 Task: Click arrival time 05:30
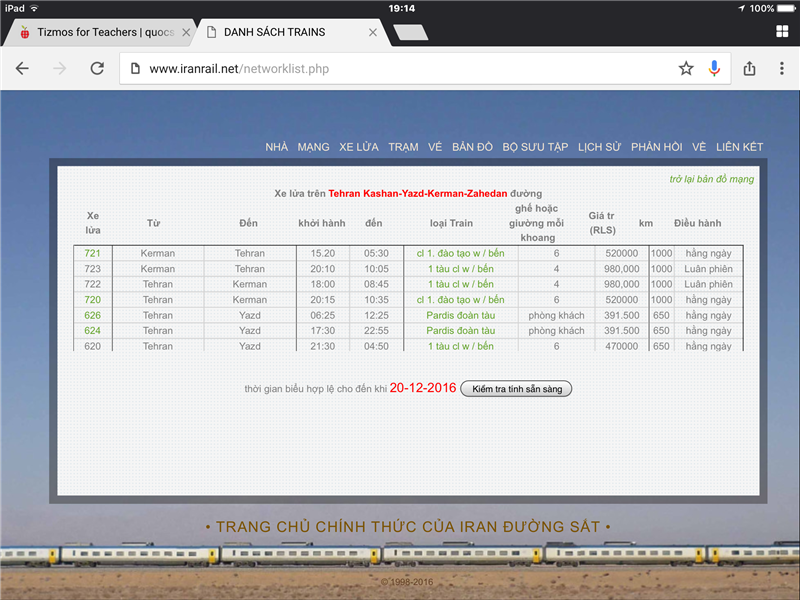point(376,253)
